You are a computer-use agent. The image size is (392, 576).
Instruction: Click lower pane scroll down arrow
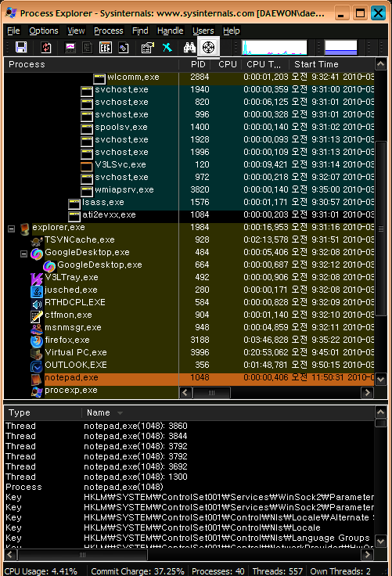pos(380,542)
